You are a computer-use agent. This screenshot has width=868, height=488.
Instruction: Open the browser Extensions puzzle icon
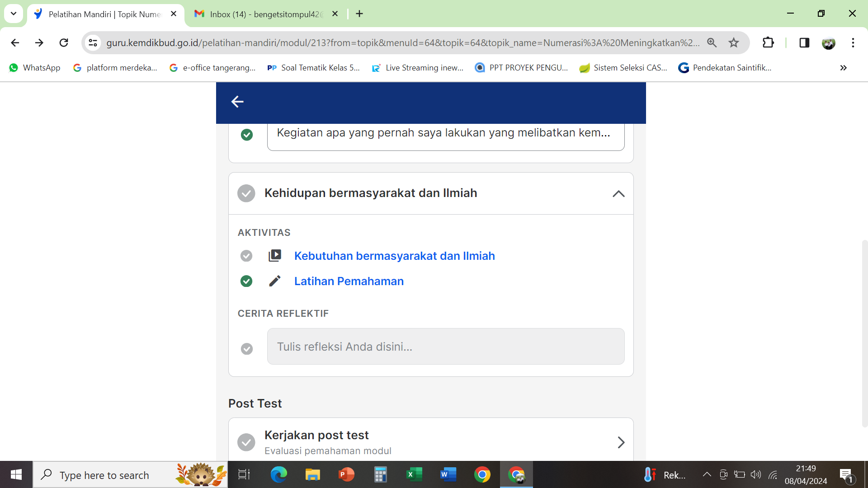768,42
